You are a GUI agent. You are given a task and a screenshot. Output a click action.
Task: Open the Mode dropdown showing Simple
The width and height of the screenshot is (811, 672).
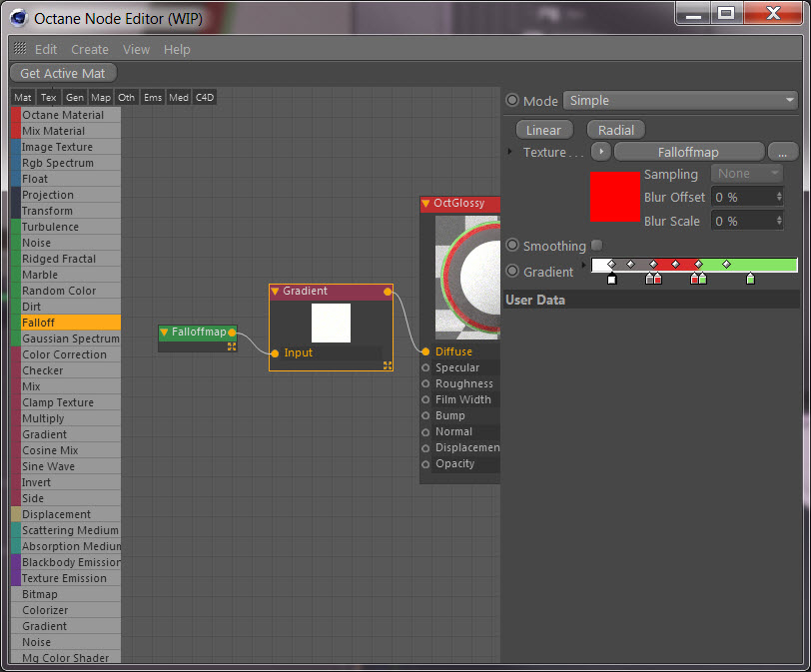(x=680, y=100)
